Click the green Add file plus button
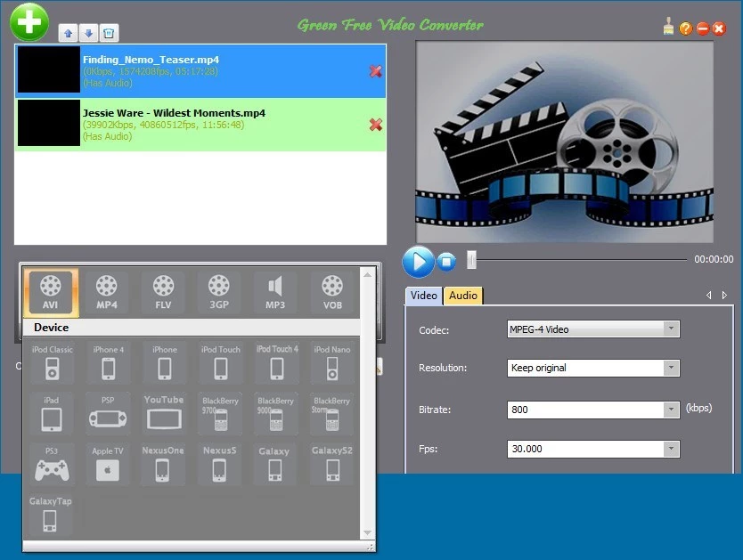This screenshot has width=743, height=560. tap(29, 22)
